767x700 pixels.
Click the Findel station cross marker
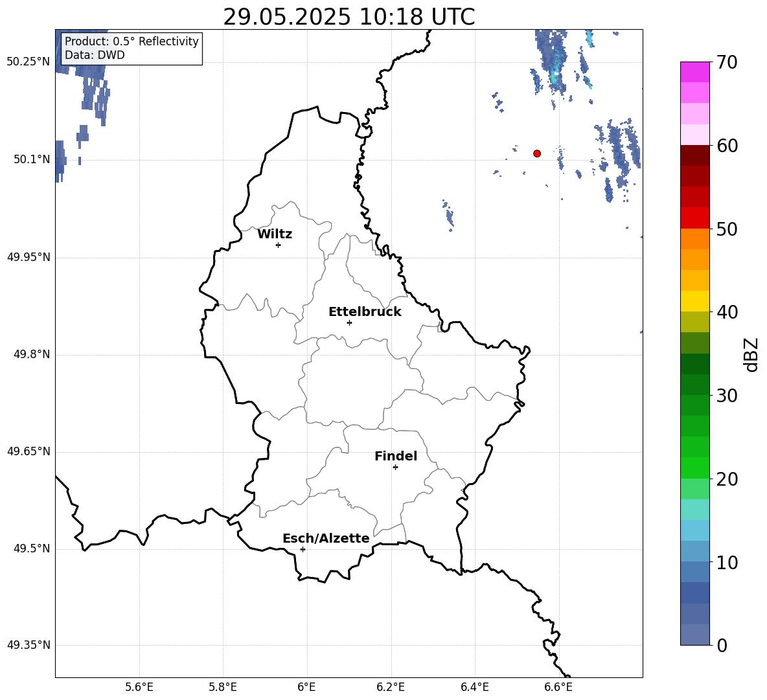395,468
